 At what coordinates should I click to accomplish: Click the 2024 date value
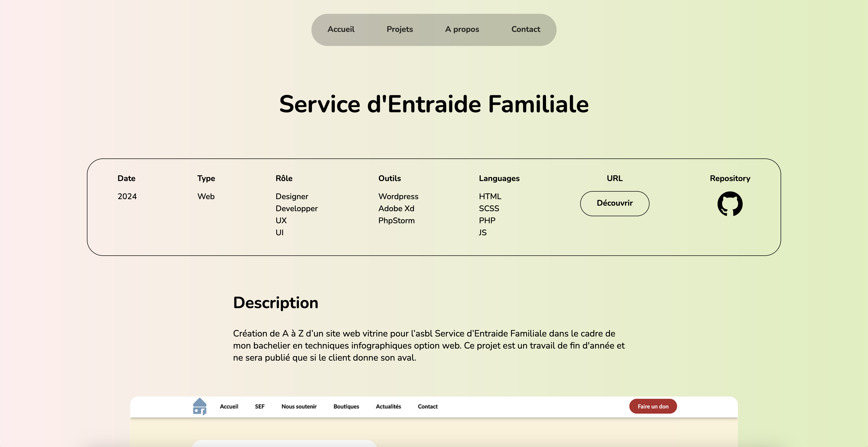coord(127,196)
